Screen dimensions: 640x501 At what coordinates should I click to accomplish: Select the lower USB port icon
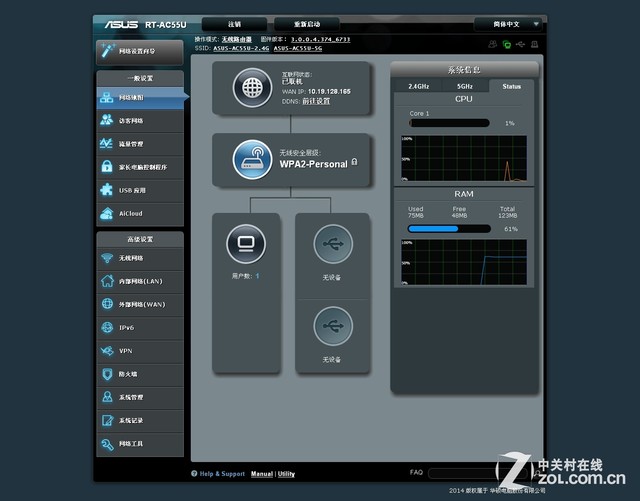pos(333,326)
